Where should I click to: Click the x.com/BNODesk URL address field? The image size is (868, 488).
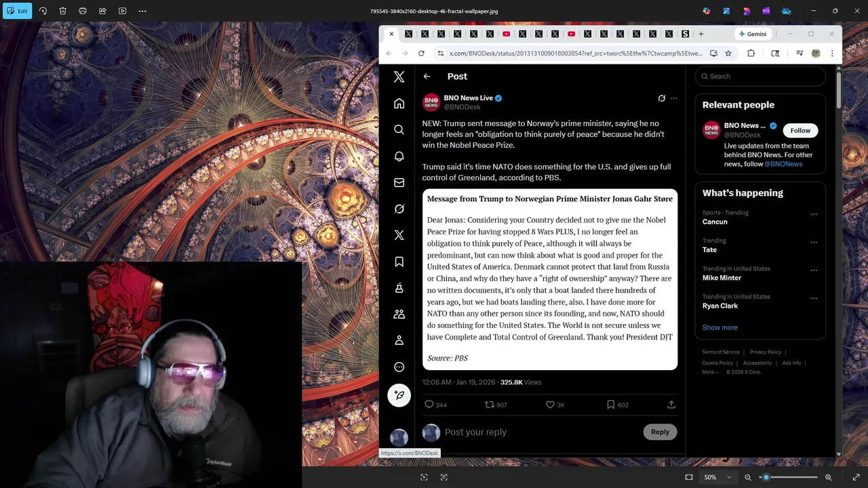point(576,54)
